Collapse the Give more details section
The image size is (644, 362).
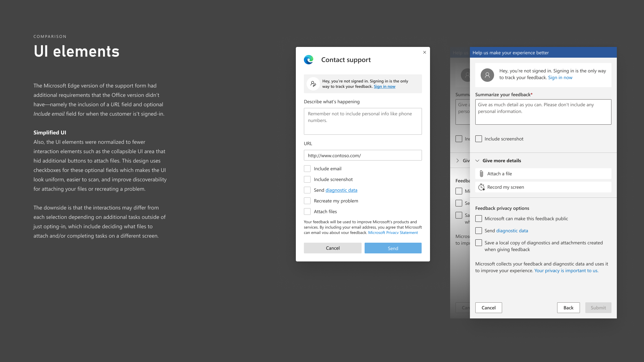click(x=477, y=161)
